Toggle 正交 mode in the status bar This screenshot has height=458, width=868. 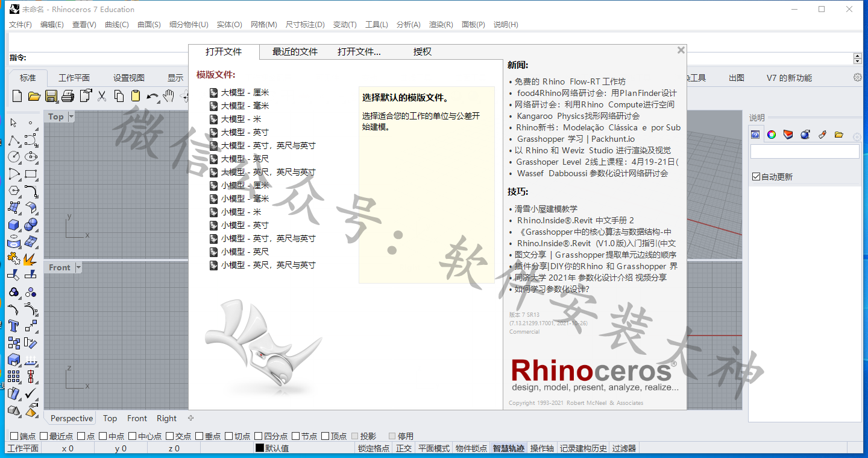click(404, 448)
